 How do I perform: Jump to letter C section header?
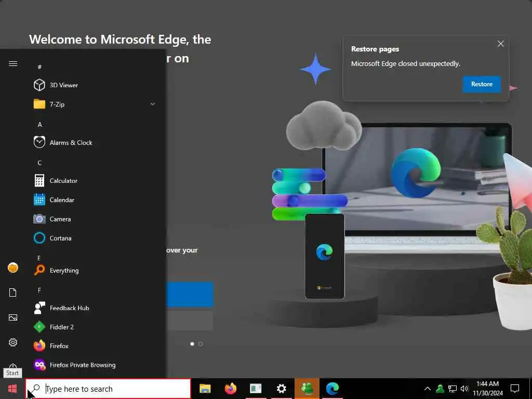(39, 163)
